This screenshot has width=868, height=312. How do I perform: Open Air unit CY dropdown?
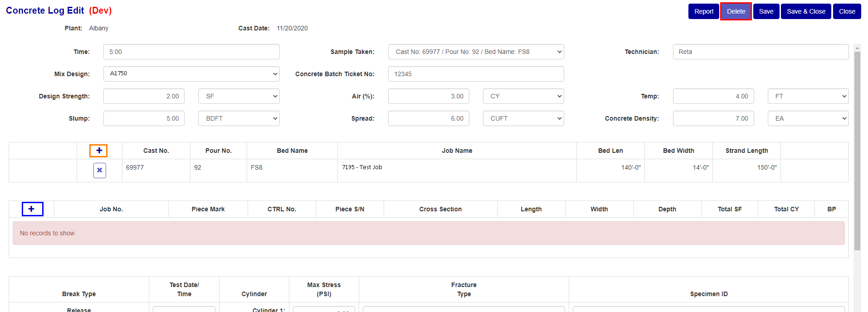pos(523,96)
